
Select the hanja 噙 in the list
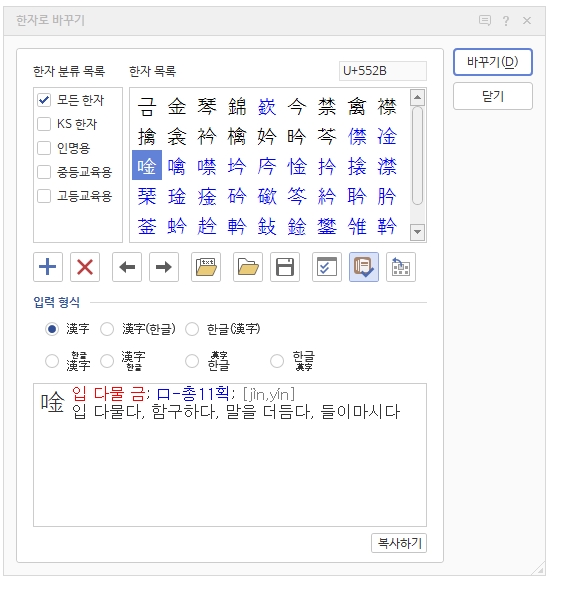click(177, 166)
